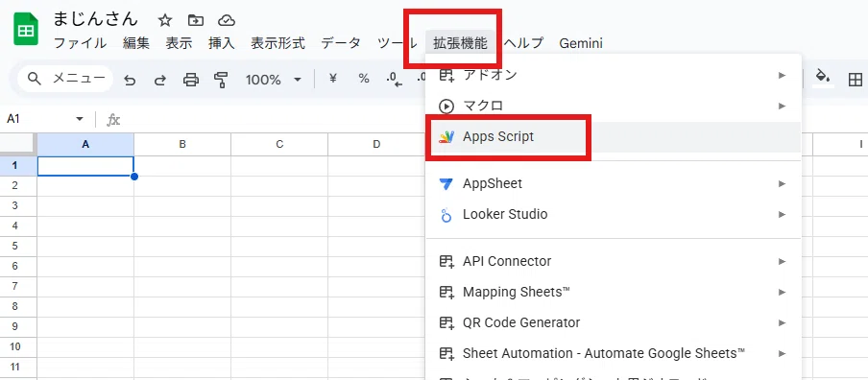868x380 pixels.
Task: Open the 挿入 menu
Action: click(x=222, y=43)
